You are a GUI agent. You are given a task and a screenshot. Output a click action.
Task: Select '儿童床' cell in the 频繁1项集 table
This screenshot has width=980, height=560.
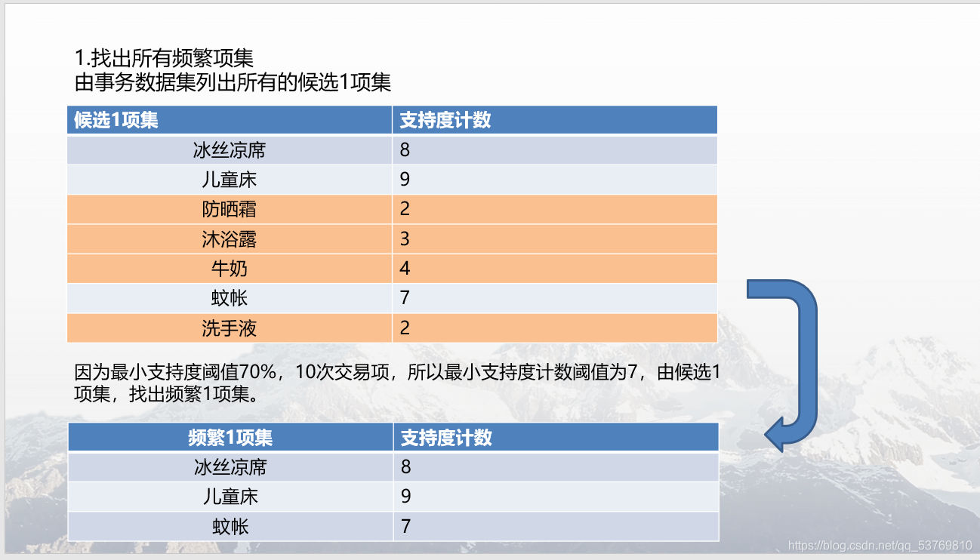pos(230,497)
